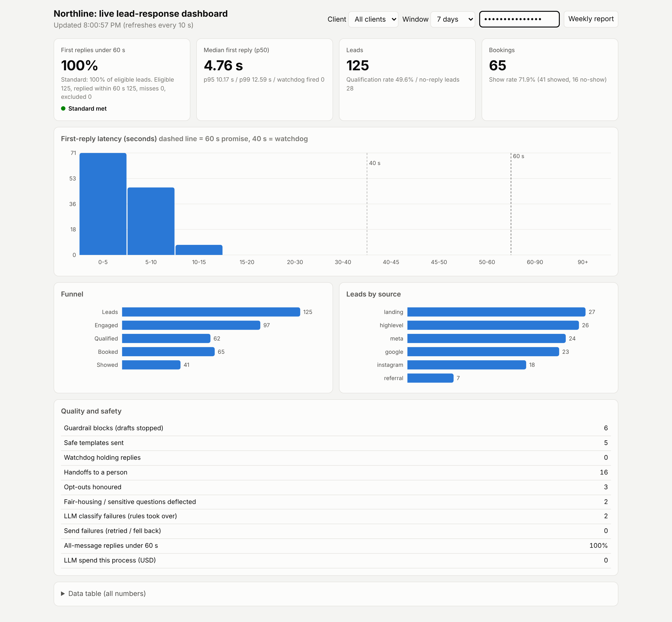Image resolution: width=672 pixels, height=622 pixels.
Task: Open the Window dropdown showing 7 days
Action: [x=453, y=19]
